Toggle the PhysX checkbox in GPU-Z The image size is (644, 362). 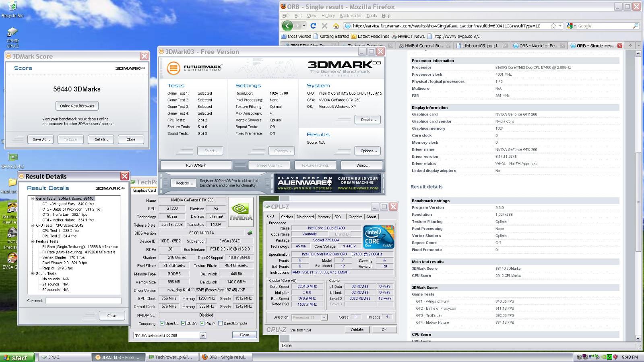pyautogui.click(x=202, y=323)
